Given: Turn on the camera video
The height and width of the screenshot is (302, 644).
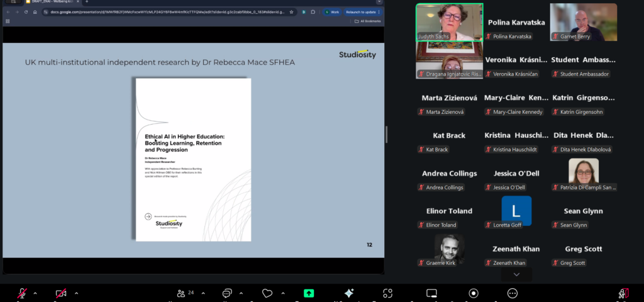Looking at the screenshot, I should 61,293.
